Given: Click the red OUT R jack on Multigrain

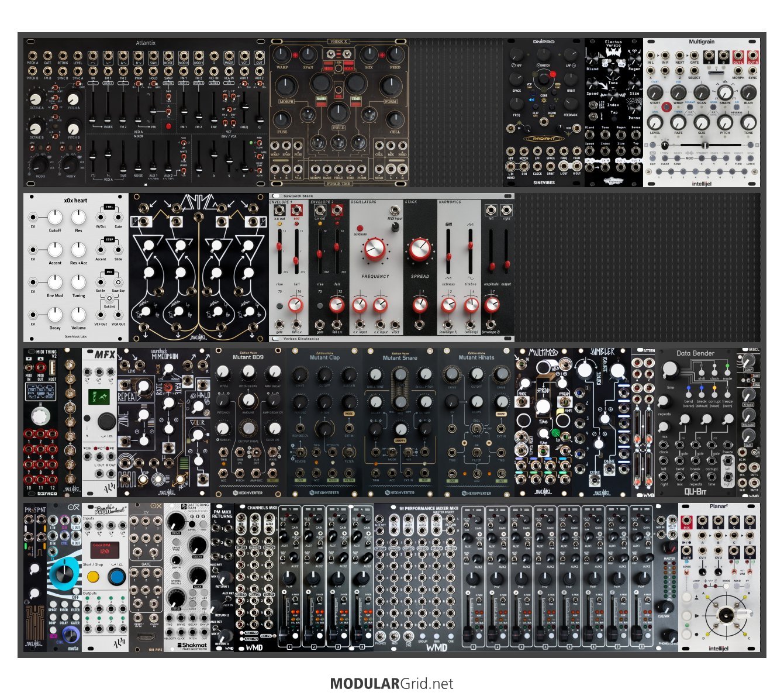Looking at the screenshot, I should click(751, 56).
